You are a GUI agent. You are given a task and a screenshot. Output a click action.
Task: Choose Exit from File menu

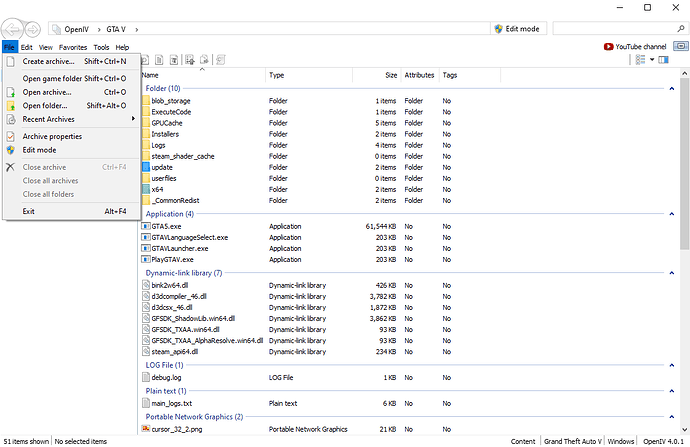coord(72,212)
